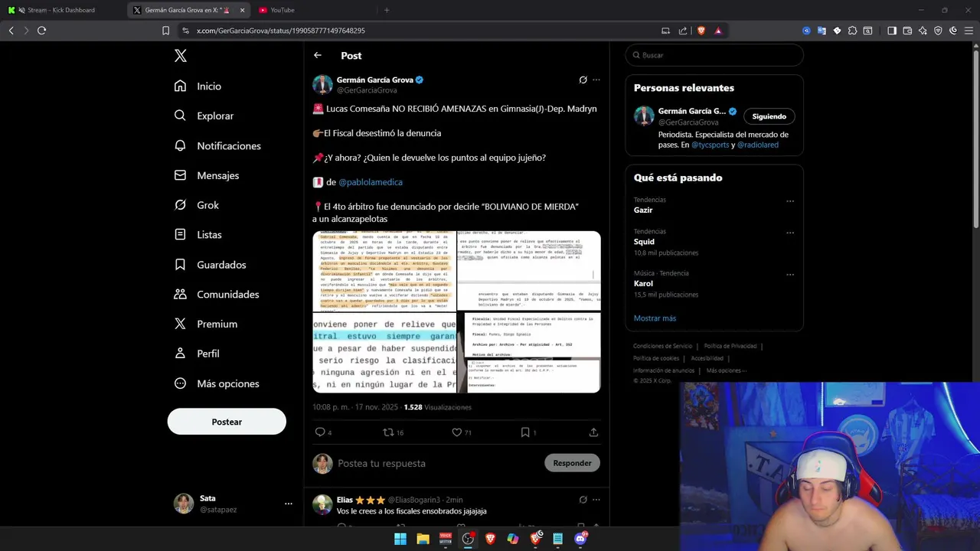
Task: Open Grok in sidebar
Action: 197,205
